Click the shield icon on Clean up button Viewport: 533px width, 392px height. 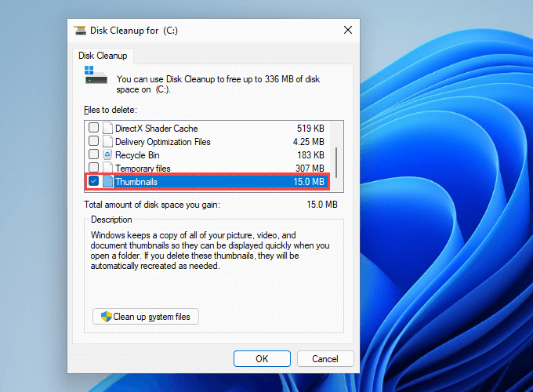(x=104, y=317)
